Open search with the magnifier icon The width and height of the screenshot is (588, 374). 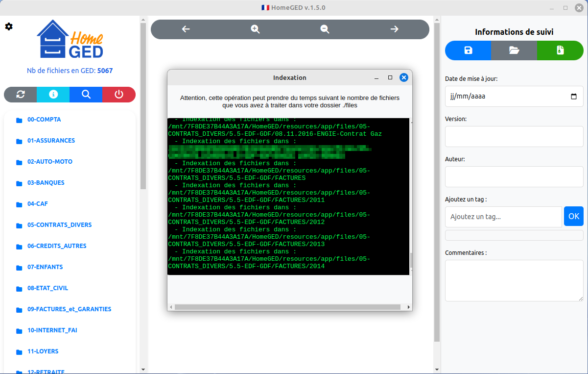point(86,95)
